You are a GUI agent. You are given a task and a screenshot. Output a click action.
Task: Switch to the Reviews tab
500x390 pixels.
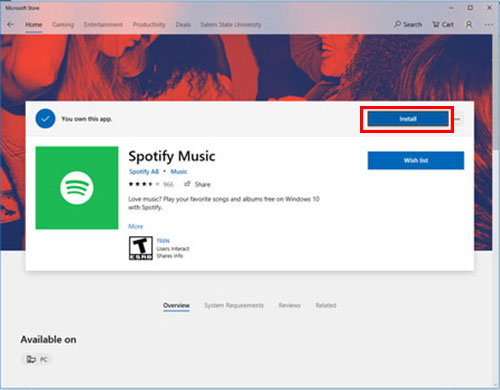pyautogui.click(x=290, y=305)
